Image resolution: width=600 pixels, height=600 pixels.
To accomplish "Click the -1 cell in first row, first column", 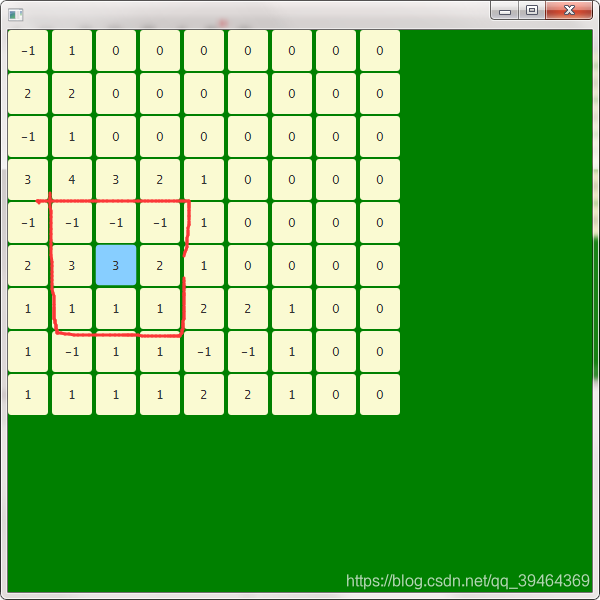I will click(28, 51).
